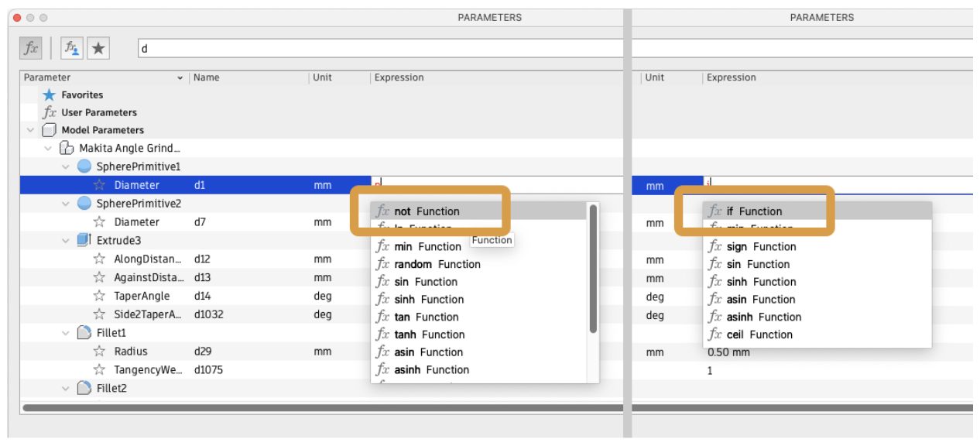Collapse the Model Parameters group
Image resolution: width=980 pixels, height=446 pixels.
(30, 130)
